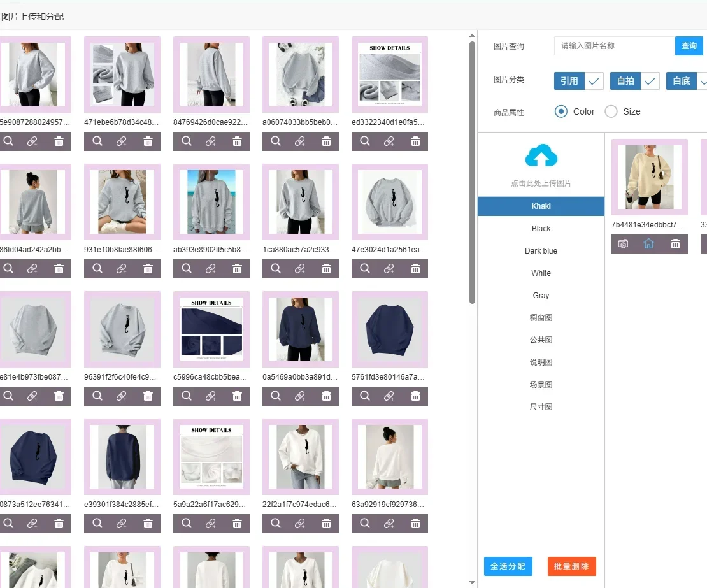Click link icon under 0a5469a0bb3a891d image
The image size is (707, 588).
[x=300, y=396]
